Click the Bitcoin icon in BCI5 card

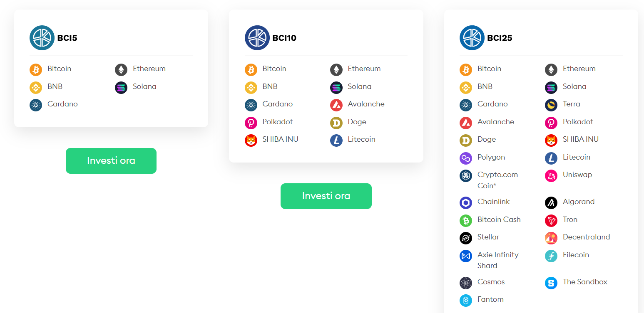click(36, 69)
